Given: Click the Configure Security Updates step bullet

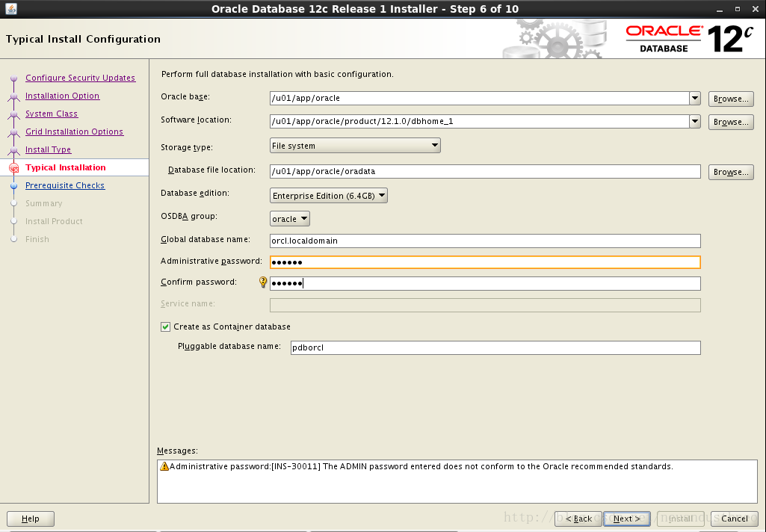Looking at the screenshot, I should pos(13,78).
